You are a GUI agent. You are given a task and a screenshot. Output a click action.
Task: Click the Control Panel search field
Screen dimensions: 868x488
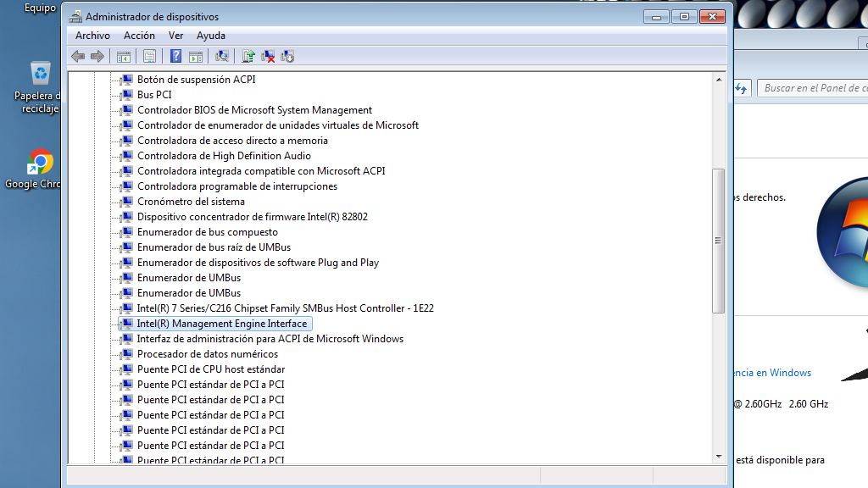click(x=813, y=88)
